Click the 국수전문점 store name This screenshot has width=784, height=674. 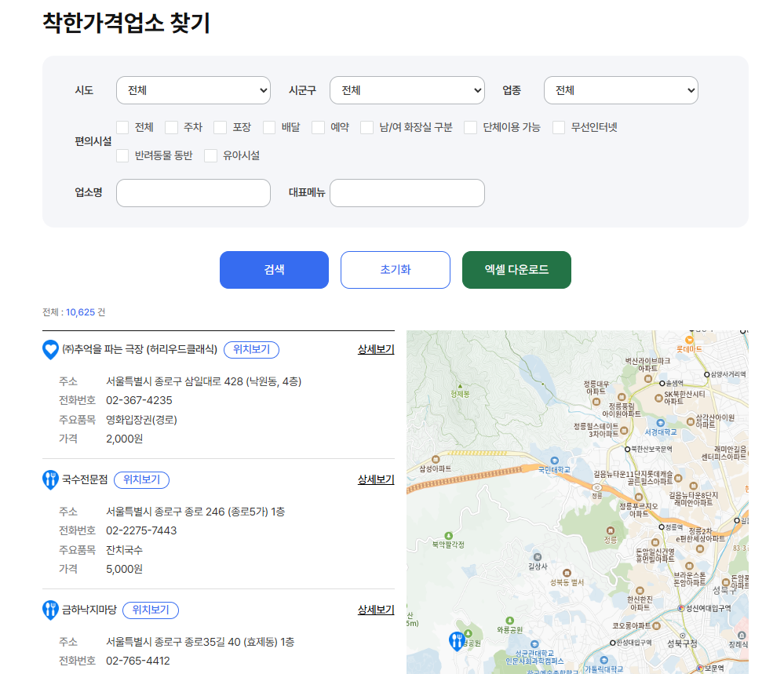(x=85, y=480)
